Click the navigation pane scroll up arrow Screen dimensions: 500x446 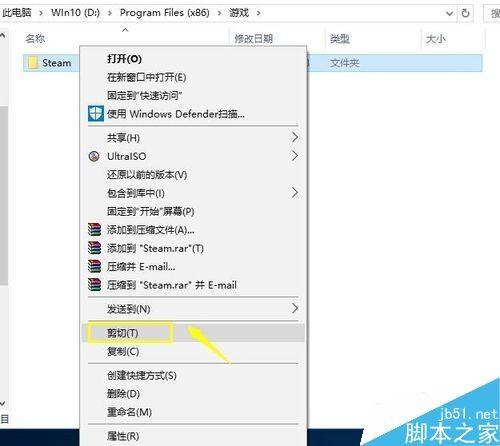(3, 35)
